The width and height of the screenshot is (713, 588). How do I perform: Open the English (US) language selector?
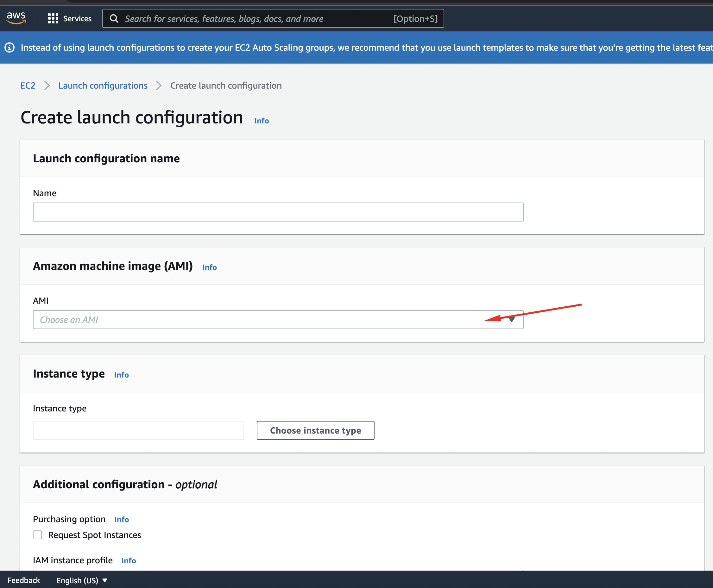pos(82,580)
